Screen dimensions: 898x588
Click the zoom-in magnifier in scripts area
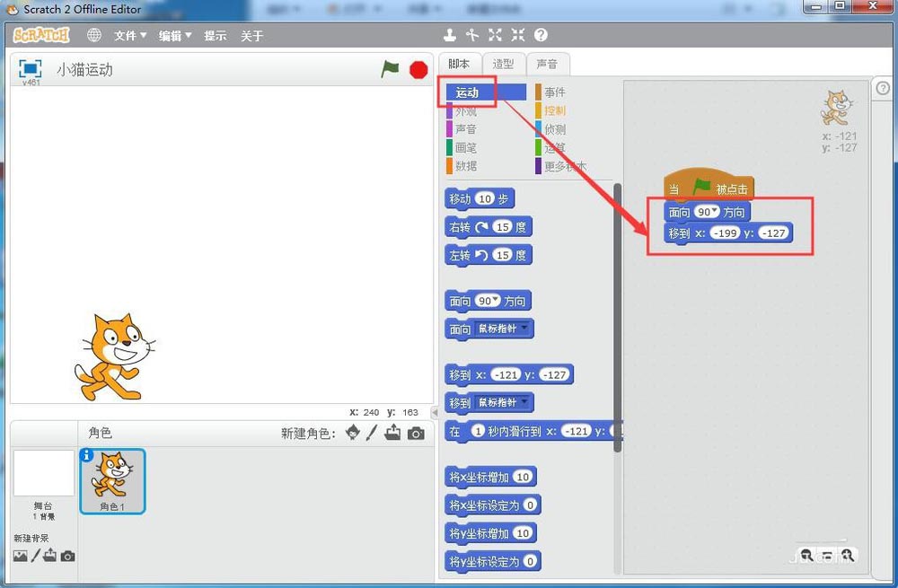coord(849,556)
